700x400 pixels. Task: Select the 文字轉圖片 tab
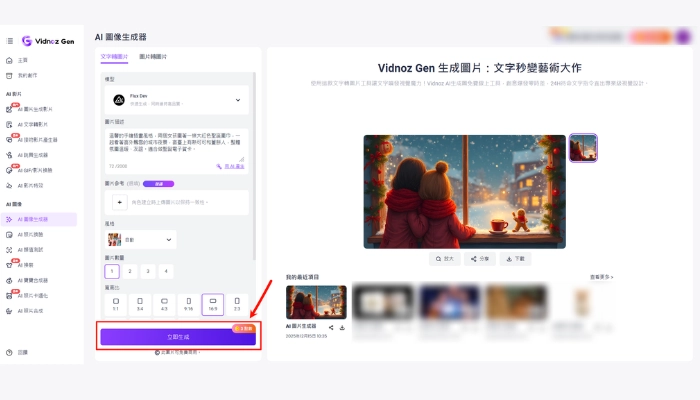point(114,57)
